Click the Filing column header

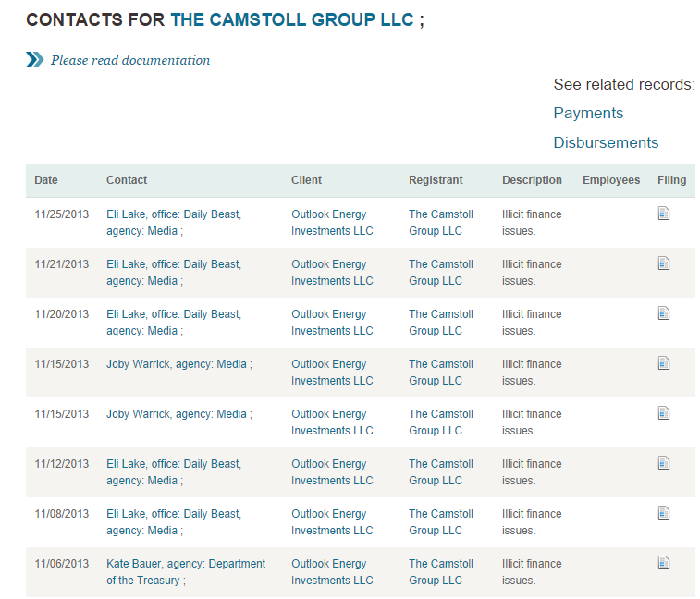point(672,180)
